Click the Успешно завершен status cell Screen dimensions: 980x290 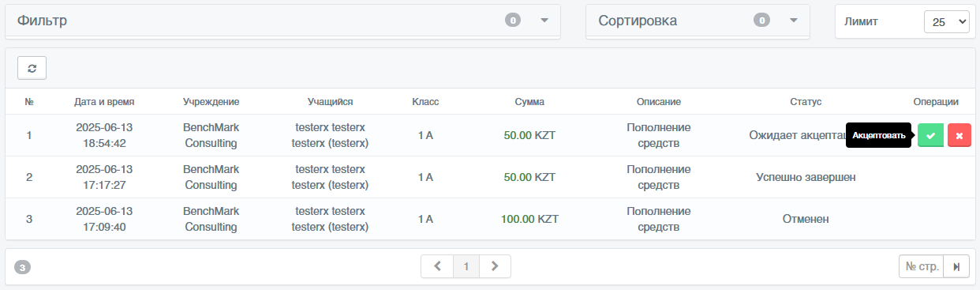[x=806, y=177]
